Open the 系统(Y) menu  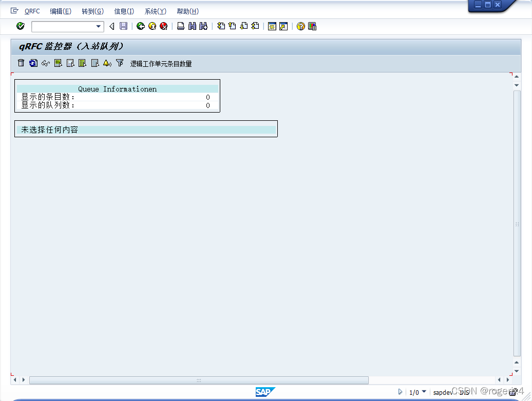(155, 11)
